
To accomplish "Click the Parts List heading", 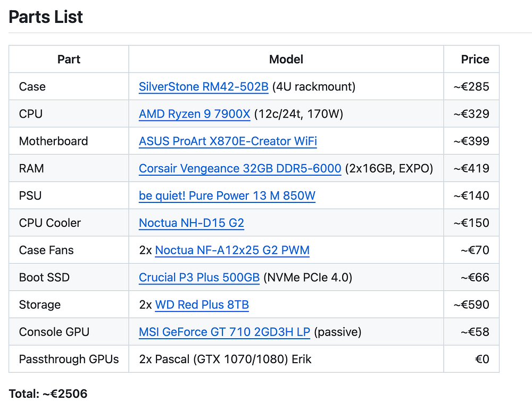I will [x=46, y=17].
